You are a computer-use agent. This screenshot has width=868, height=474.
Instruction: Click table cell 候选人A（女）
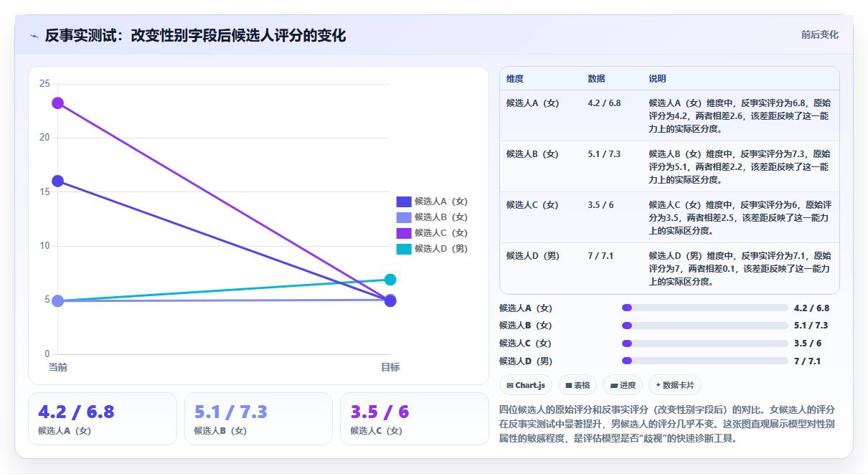tap(533, 103)
